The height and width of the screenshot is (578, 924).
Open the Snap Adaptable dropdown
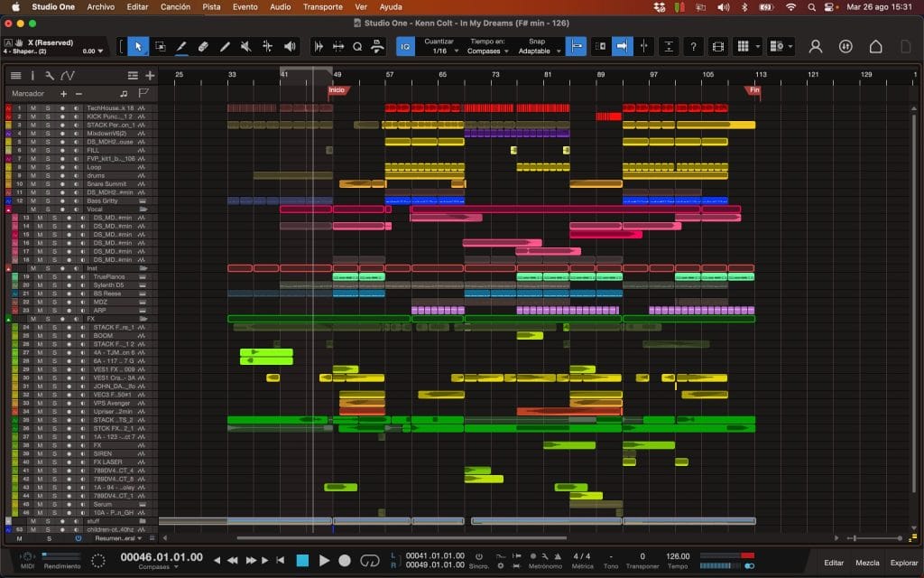[537, 51]
